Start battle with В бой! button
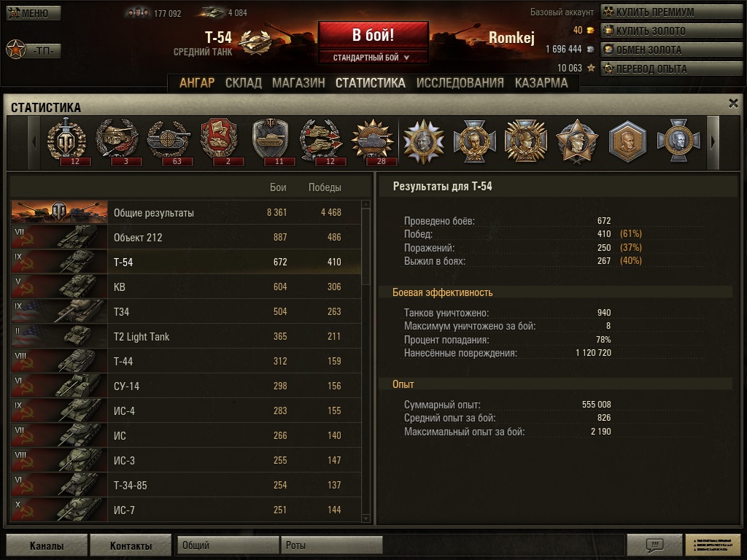Viewport: 747px width, 560px height. point(373,35)
